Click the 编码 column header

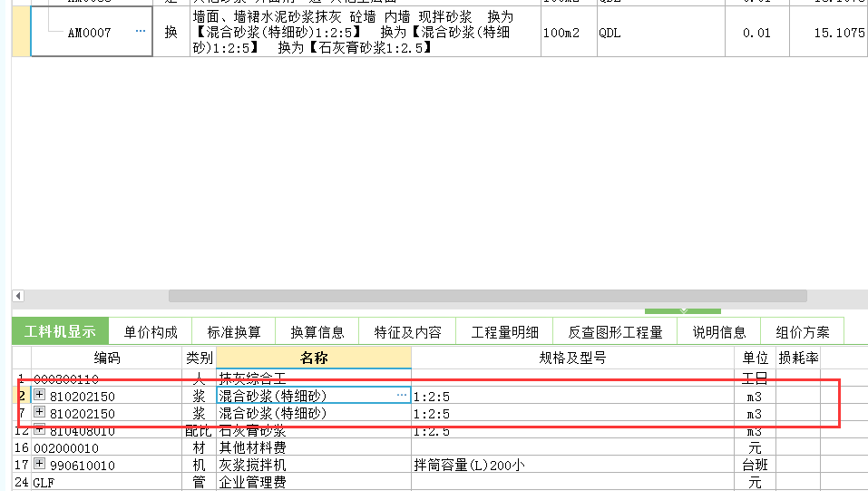coord(107,358)
